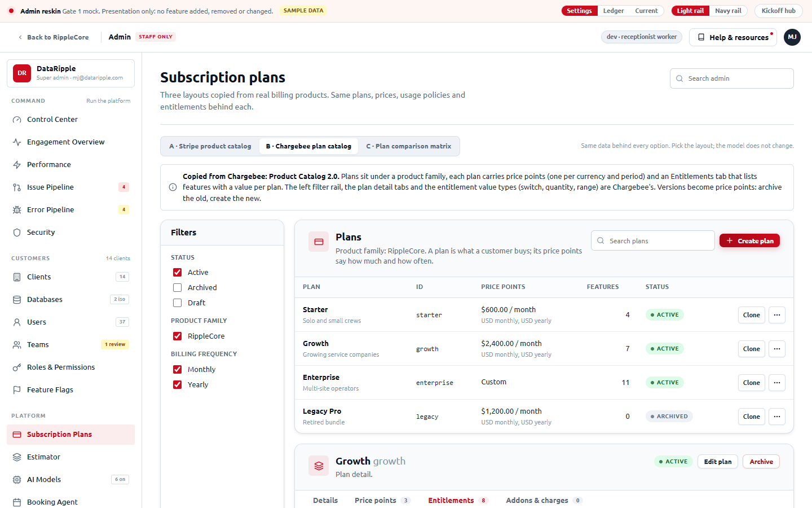Image resolution: width=812 pixels, height=508 pixels.
Task: Open the Error Pipeline bug icon
Action: 17,210
